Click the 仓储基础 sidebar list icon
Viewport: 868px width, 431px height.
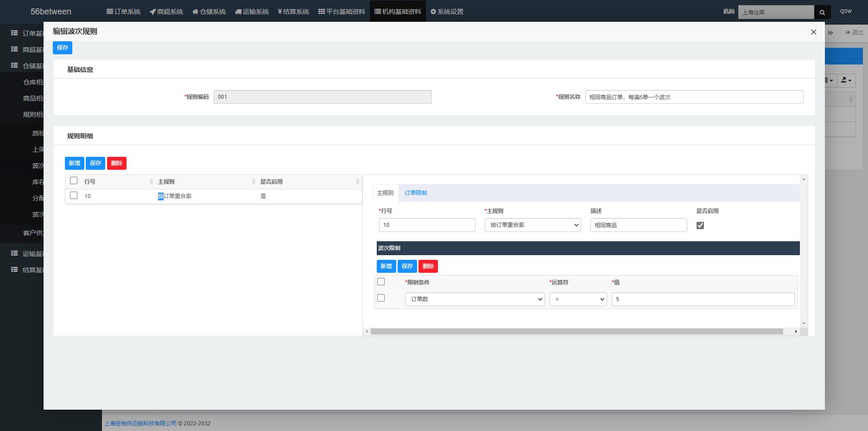pyautogui.click(x=14, y=65)
